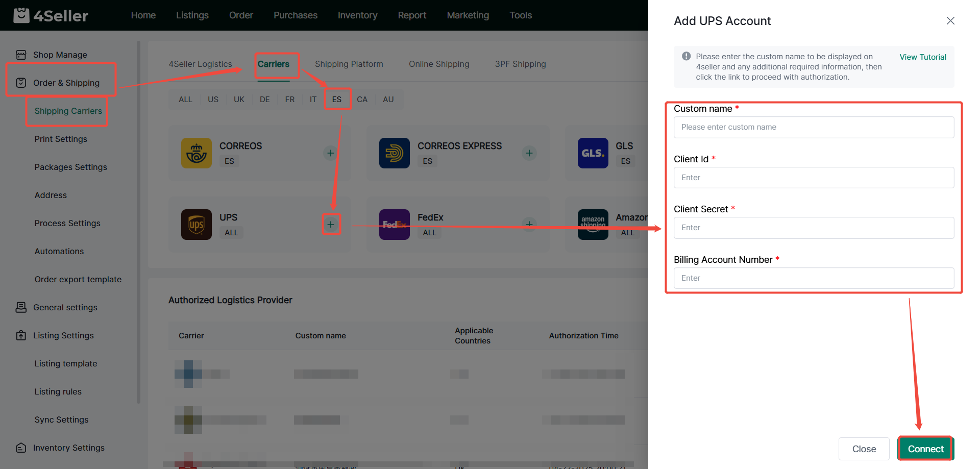Click the CORREOS EXPRESS carrier logo

395,153
